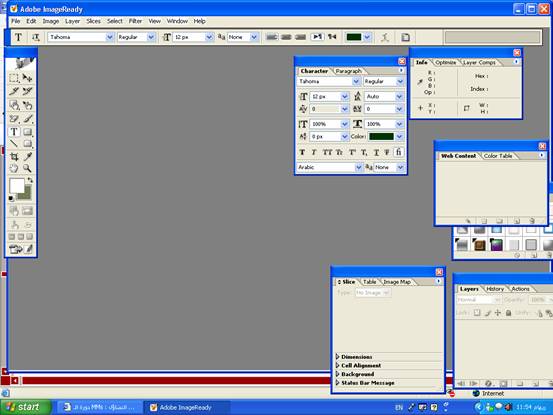
Task: Open font family dropdown in options bar
Action: point(110,37)
